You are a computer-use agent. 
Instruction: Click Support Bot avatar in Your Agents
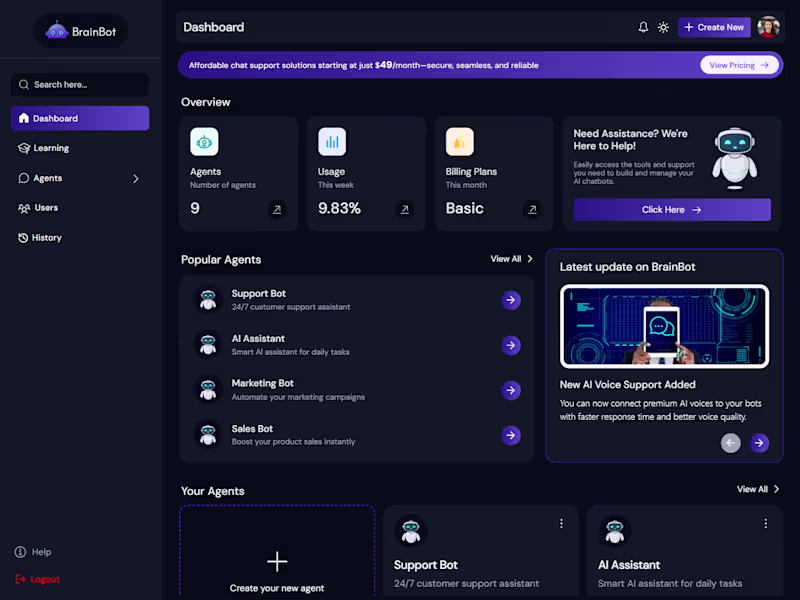(x=411, y=531)
